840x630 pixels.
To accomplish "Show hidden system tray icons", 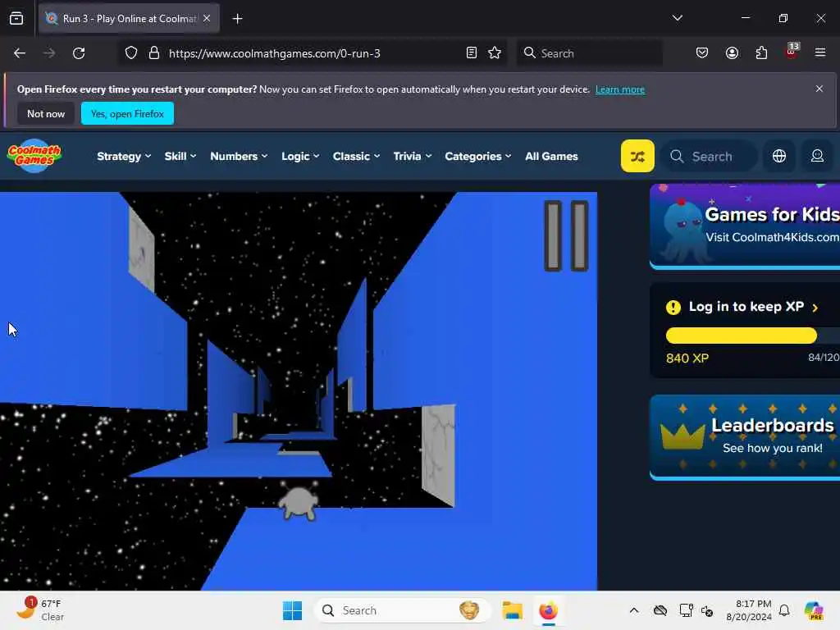I will [634, 610].
